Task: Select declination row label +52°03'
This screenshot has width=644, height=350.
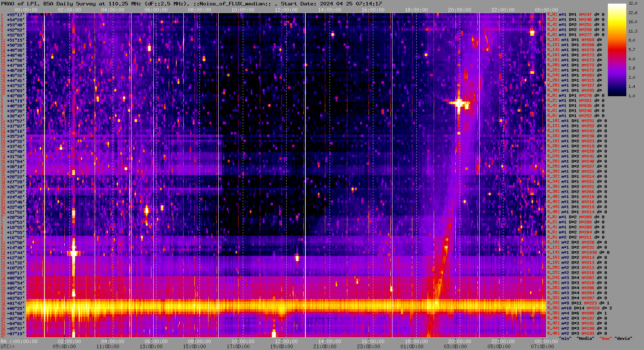Action: (x=16, y=35)
